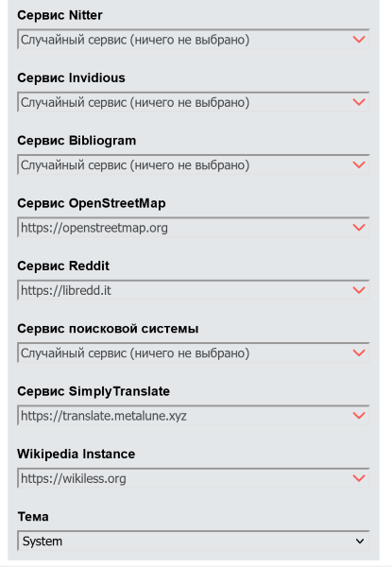Click the Wikipedia Instance label text
Image resolution: width=392 pixels, height=567 pixels.
click(77, 454)
